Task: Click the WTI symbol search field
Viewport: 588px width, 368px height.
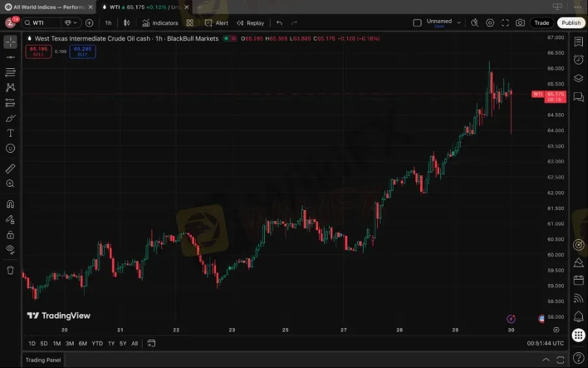Action: (43, 23)
